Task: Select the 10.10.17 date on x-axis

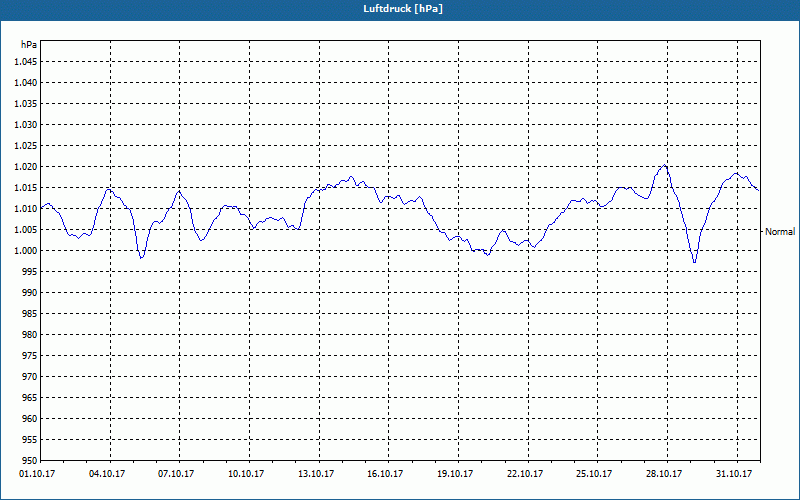Action: pos(246,474)
